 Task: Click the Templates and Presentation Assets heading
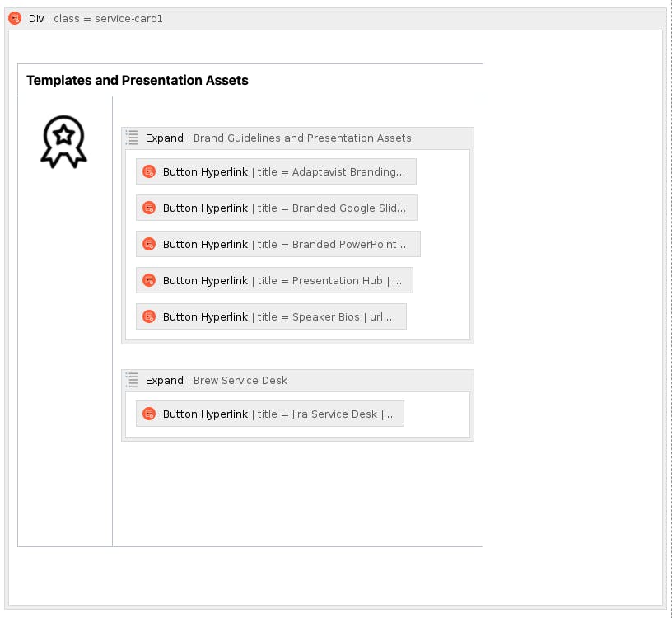pyautogui.click(x=138, y=80)
